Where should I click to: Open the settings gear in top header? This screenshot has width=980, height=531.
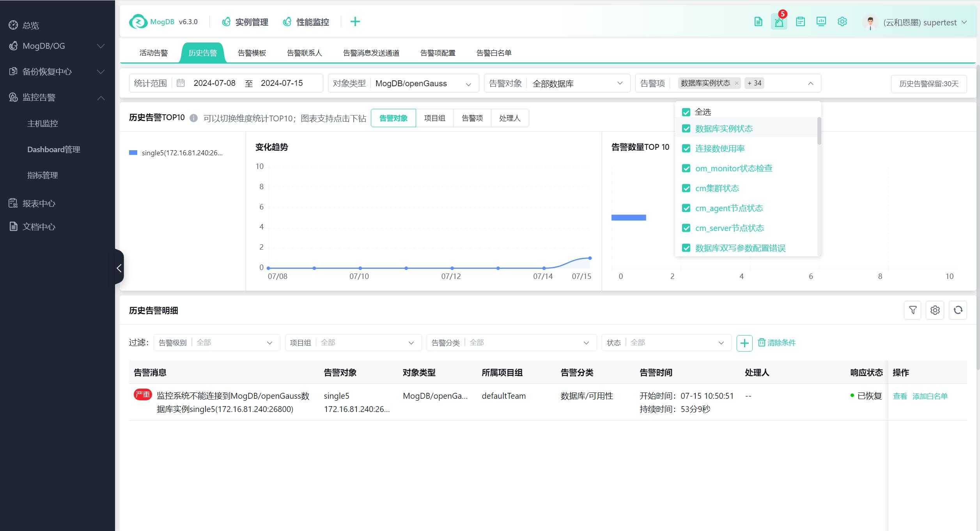click(842, 22)
